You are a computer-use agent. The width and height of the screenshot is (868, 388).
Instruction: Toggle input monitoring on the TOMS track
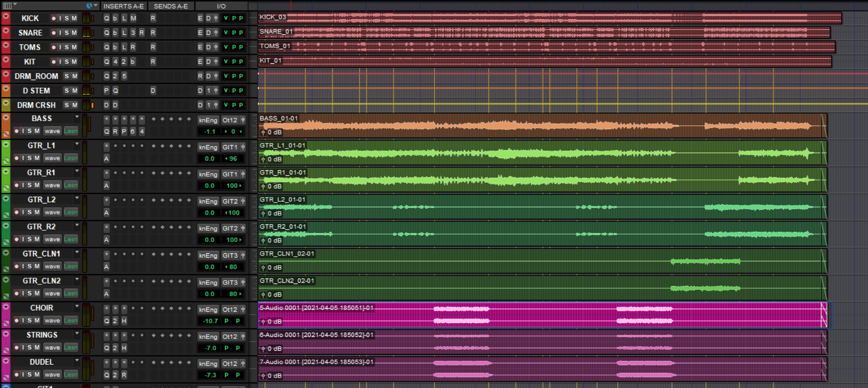coord(60,47)
